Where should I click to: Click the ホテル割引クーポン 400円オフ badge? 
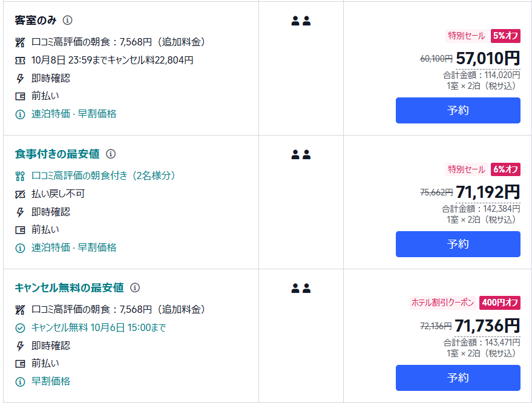point(465,303)
